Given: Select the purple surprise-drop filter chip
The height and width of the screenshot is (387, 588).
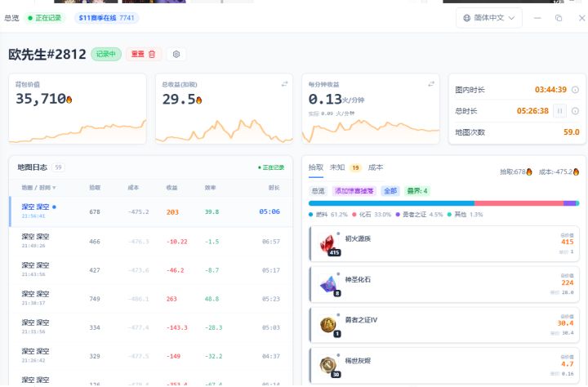Looking at the screenshot, I should pos(354,191).
